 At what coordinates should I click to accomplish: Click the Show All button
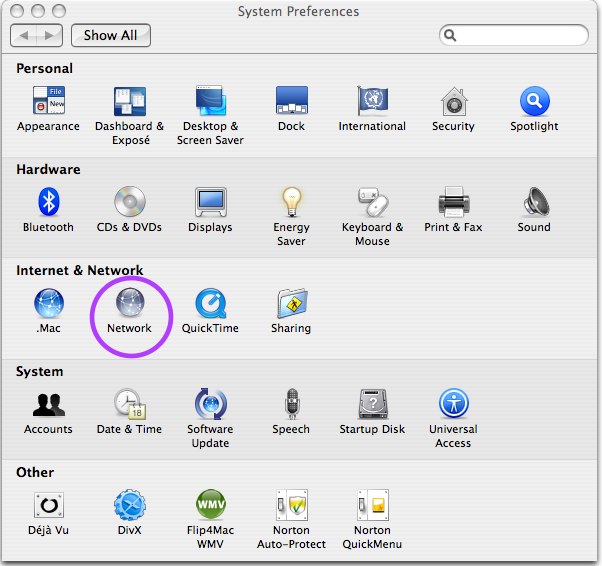111,35
